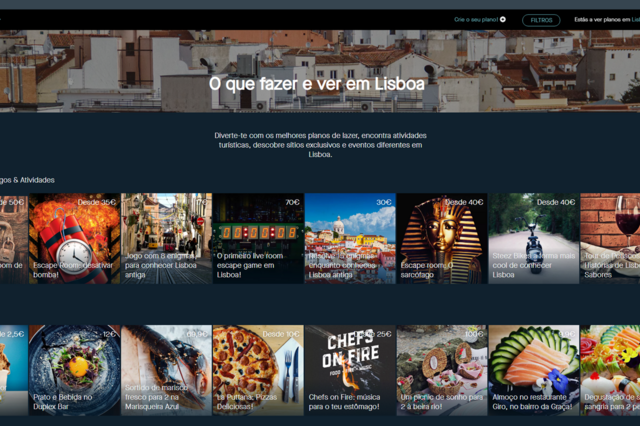Screen dimensions: 640x426
Task: Click the plus icon beside 'Crie o seu plano!'
Action: point(503,19)
